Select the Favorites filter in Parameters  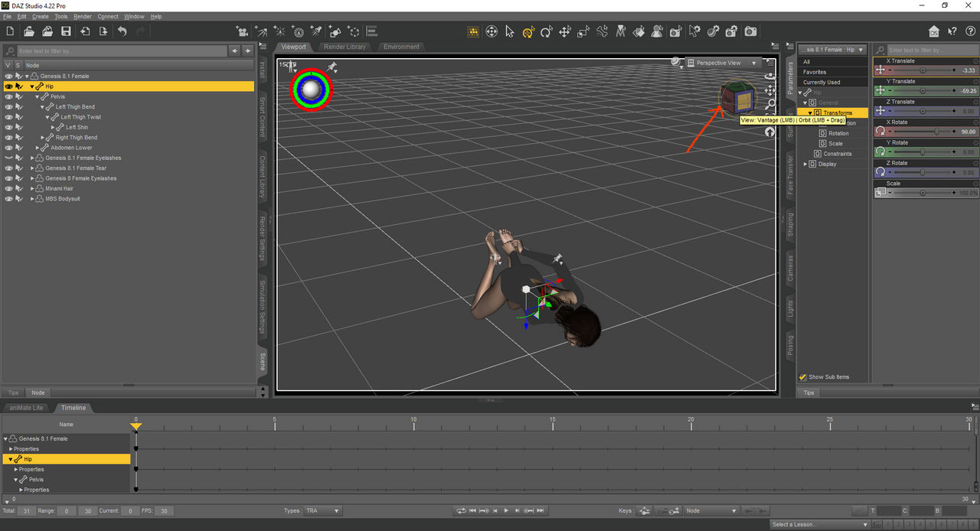pyautogui.click(x=815, y=72)
